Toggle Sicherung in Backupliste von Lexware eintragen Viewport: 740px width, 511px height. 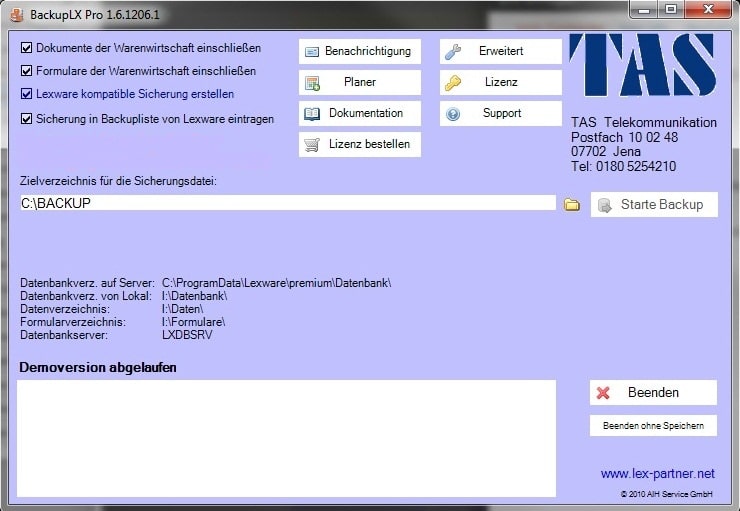[x=26, y=119]
